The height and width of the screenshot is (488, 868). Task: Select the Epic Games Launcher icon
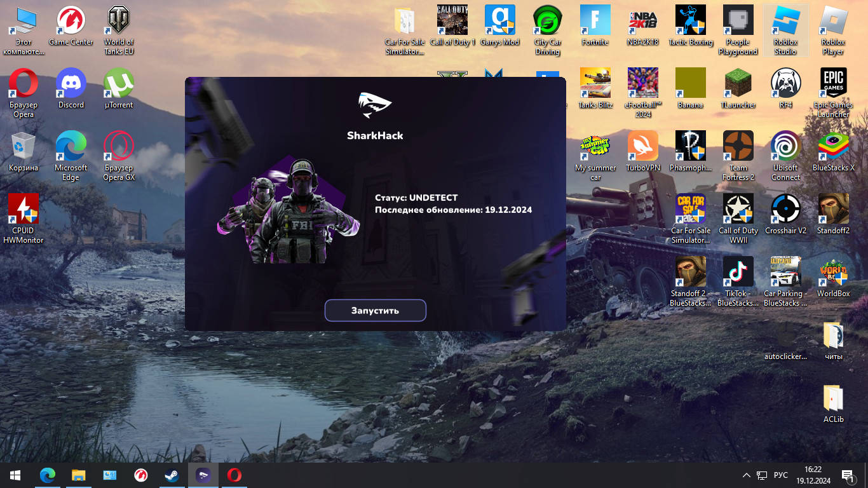(x=834, y=93)
